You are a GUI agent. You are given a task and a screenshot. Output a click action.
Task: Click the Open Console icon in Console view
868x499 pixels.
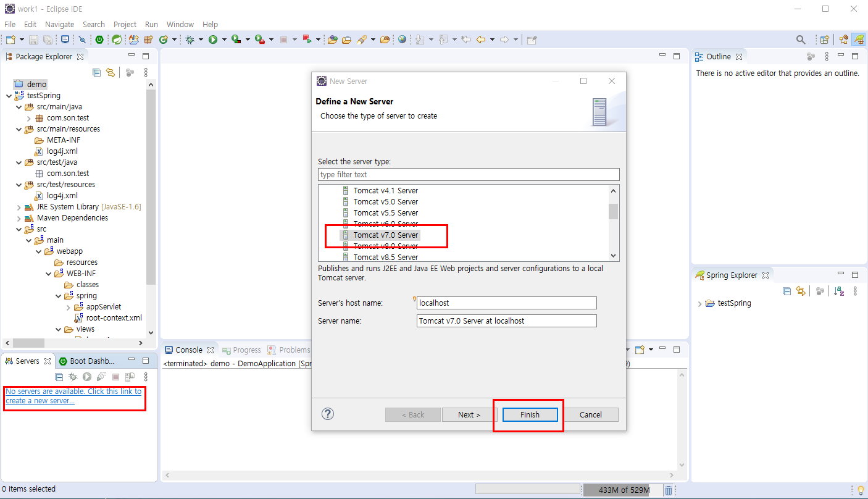(x=640, y=350)
